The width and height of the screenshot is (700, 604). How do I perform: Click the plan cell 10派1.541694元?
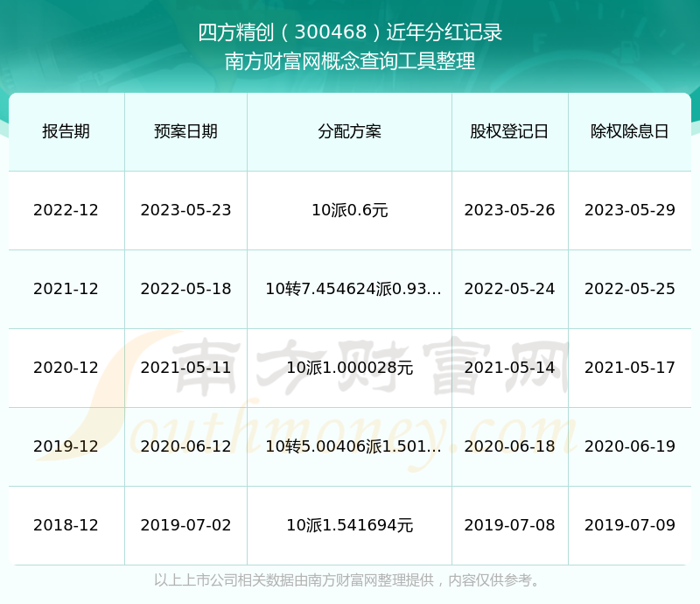(x=349, y=525)
